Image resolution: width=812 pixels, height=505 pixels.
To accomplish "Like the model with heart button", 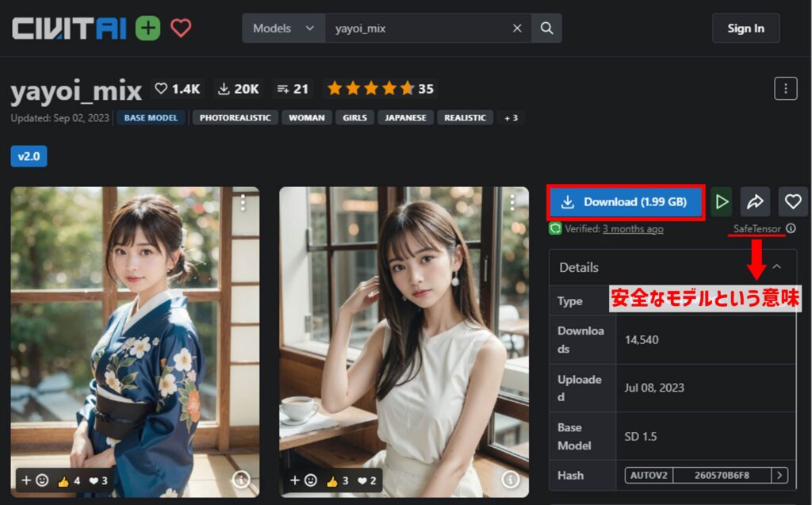I will click(x=792, y=202).
